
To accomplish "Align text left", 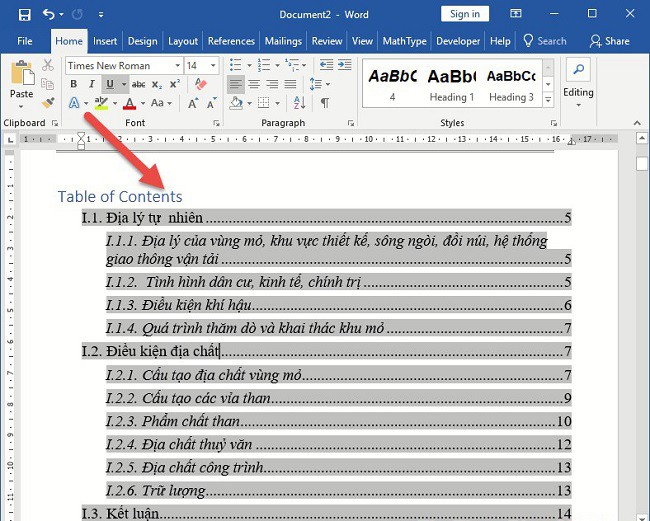I will point(235,85).
